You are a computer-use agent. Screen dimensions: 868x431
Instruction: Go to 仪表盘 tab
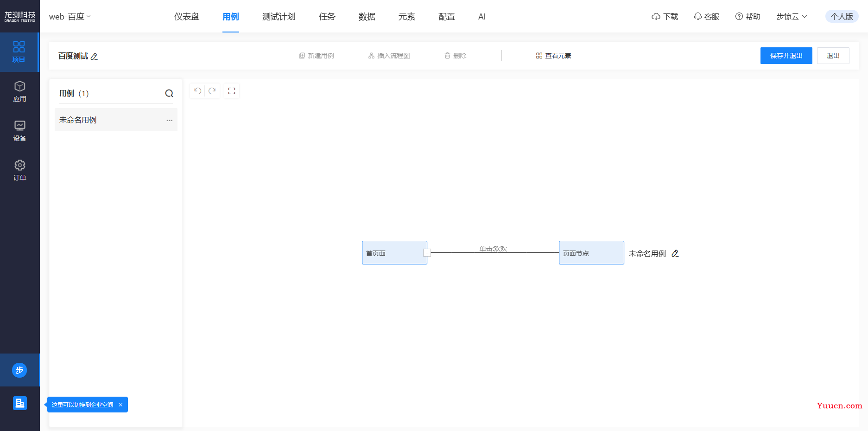pyautogui.click(x=187, y=17)
